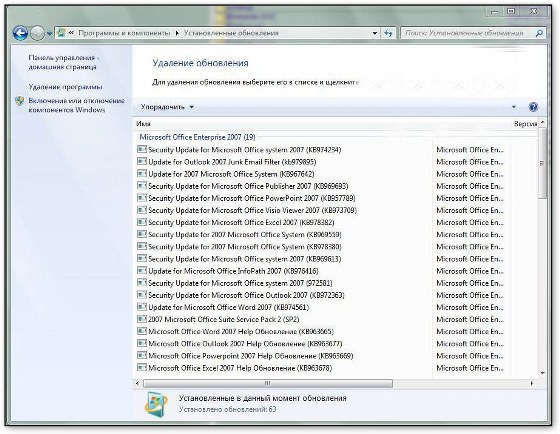
Task: Click the installed updates details pane icon
Action: (156, 405)
